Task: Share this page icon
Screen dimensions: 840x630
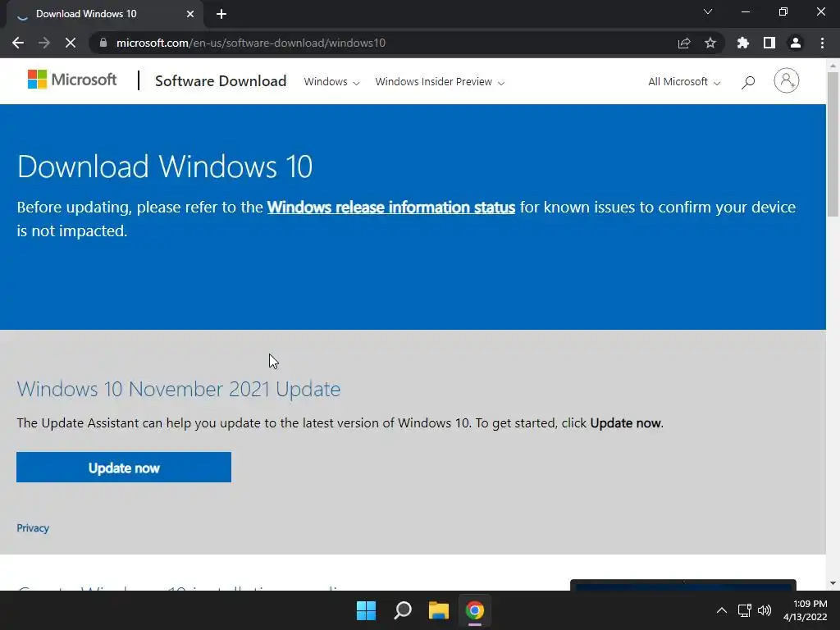Action: pyautogui.click(x=683, y=43)
